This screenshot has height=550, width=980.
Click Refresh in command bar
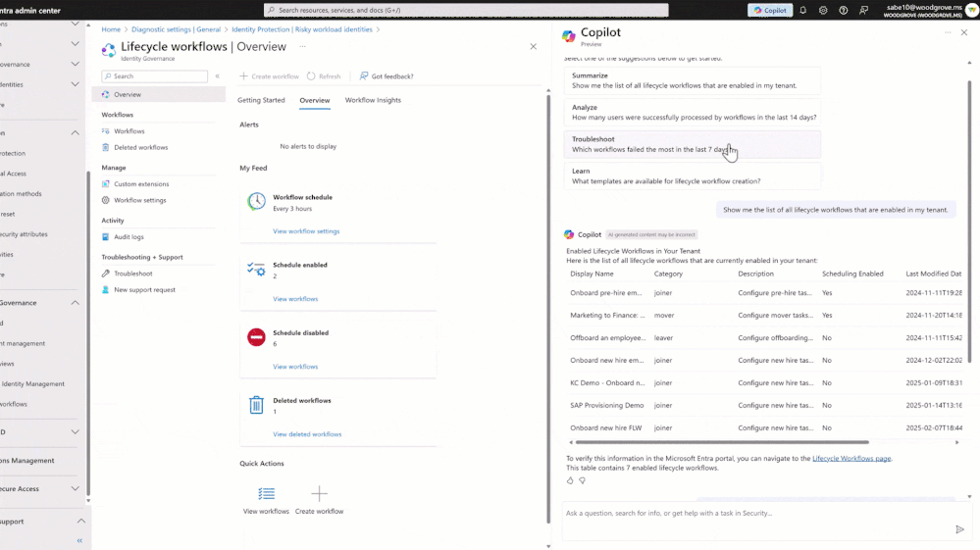324,76
